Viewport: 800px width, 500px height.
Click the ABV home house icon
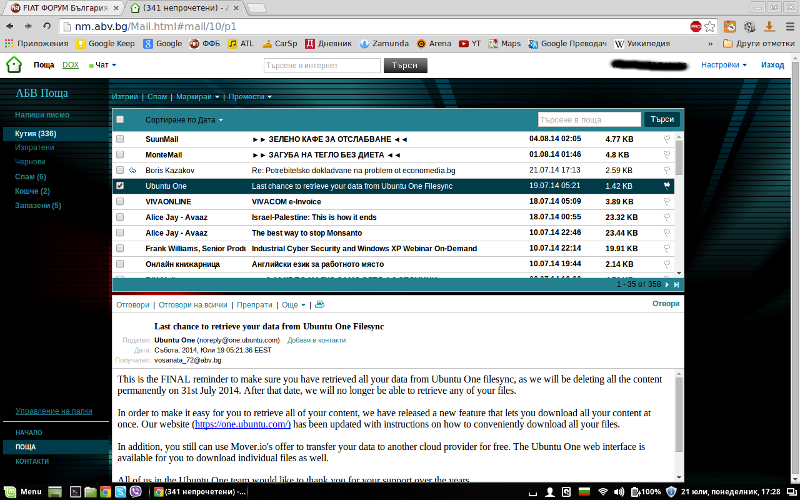(13, 65)
